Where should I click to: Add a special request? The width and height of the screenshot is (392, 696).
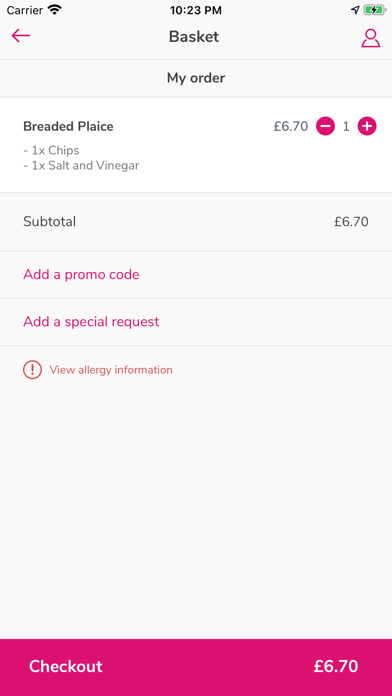91,321
